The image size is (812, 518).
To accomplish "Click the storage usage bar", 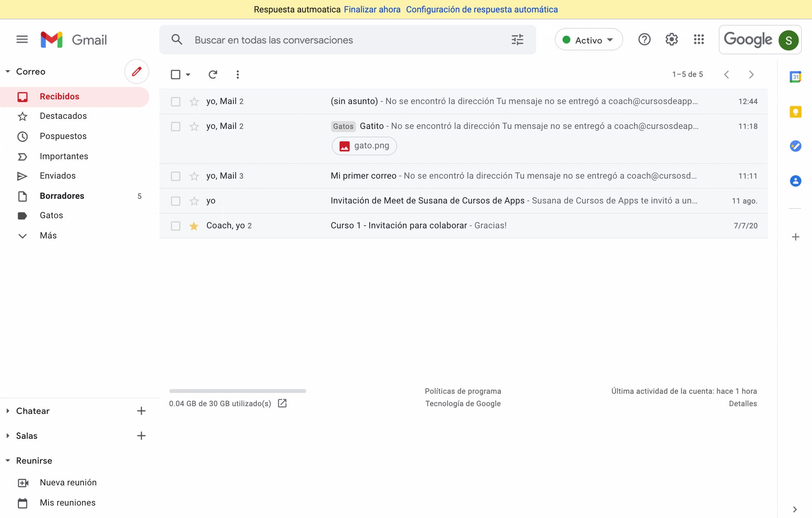I will coord(238,391).
